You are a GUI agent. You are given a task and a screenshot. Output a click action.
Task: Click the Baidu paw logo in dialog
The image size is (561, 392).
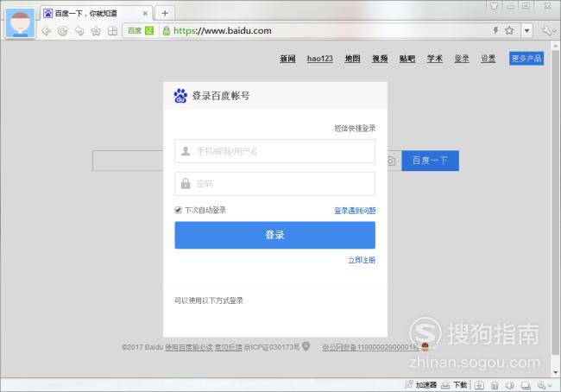pos(180,96)
